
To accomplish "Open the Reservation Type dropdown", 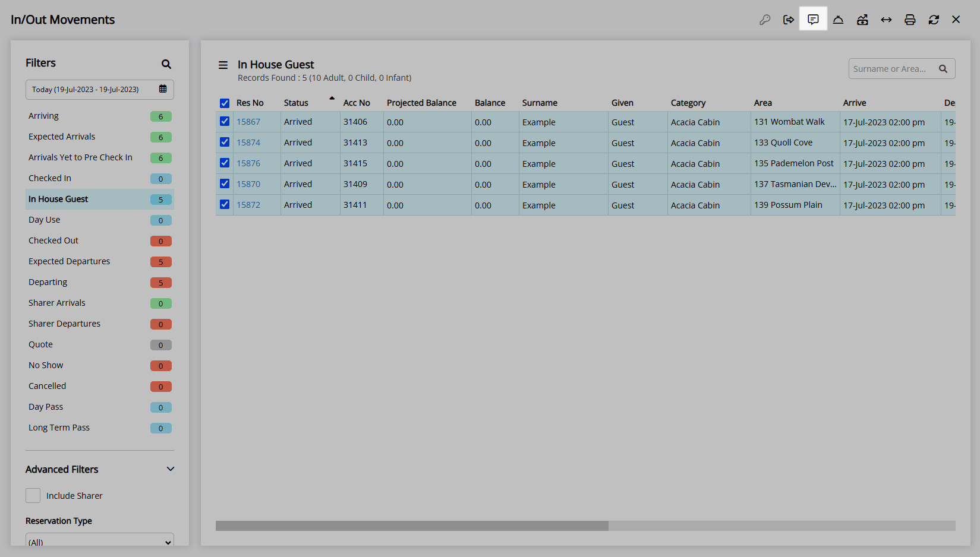I will click(x=100, y=541).
